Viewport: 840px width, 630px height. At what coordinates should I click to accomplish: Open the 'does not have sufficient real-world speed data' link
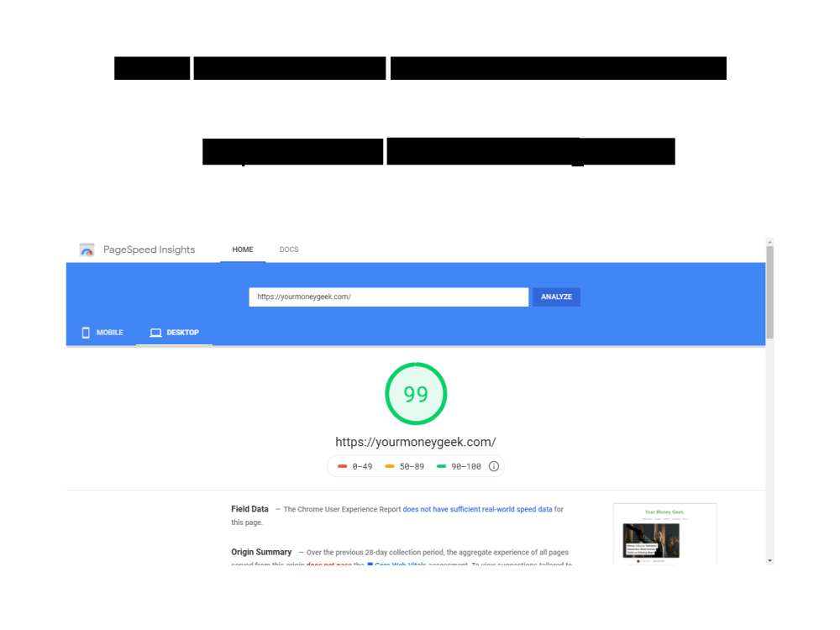pos(477,510)
